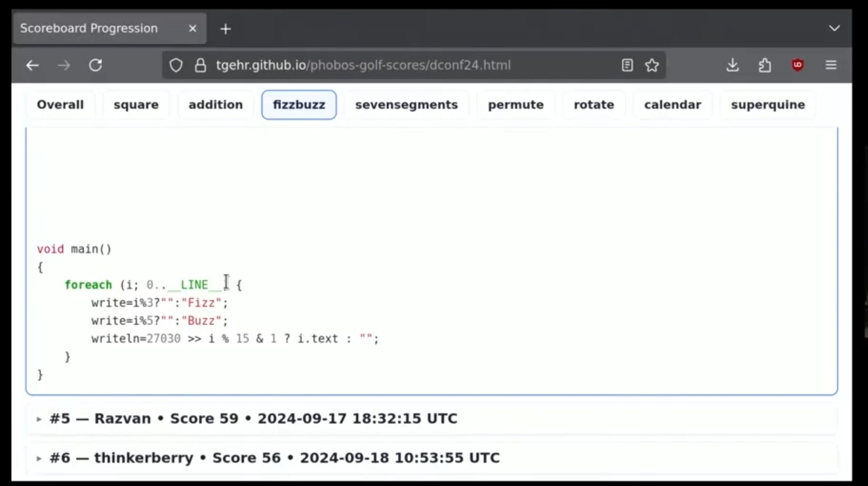Click the calendar challenge tab
This screenshot has height=486, width=868.
coord(672,105)
